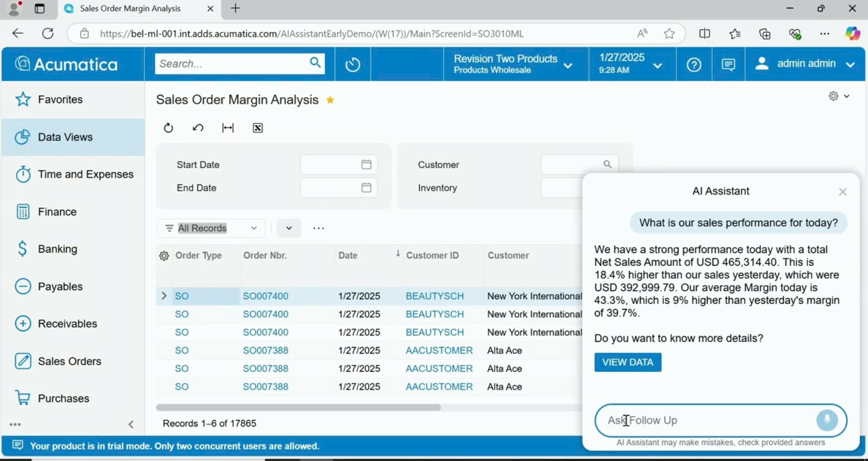
Task: Open customer BEAUTYSCH in the third row
Action: [435, 332]
